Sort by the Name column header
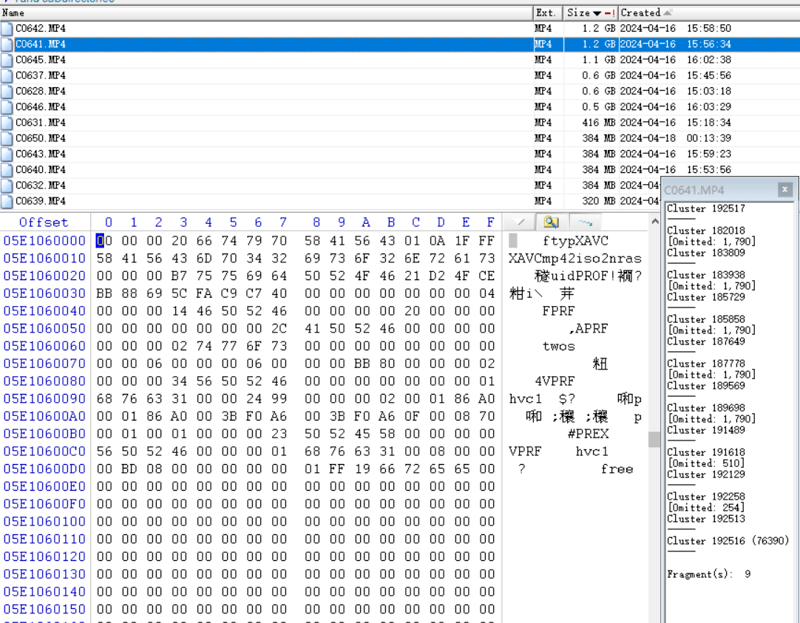Image resolution: width=800 pixels, height=623 pixels. [x=266, y=13]
